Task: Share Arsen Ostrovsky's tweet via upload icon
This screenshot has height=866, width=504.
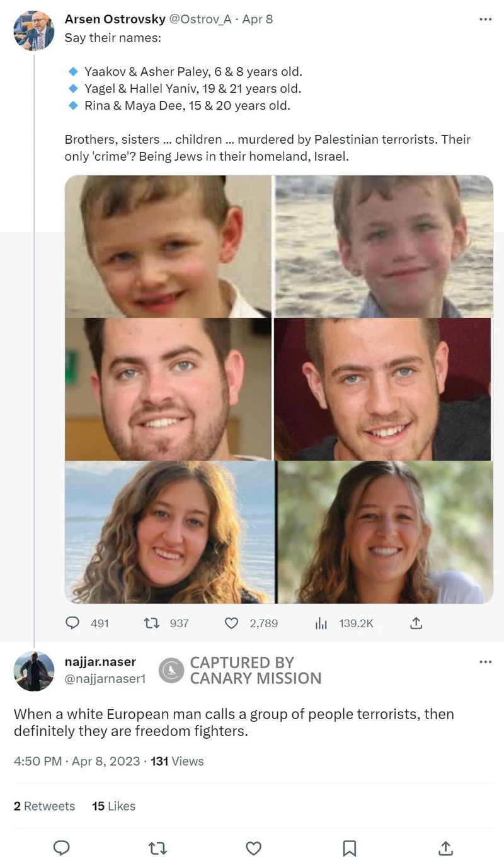Action: click(x=416, y=623)
